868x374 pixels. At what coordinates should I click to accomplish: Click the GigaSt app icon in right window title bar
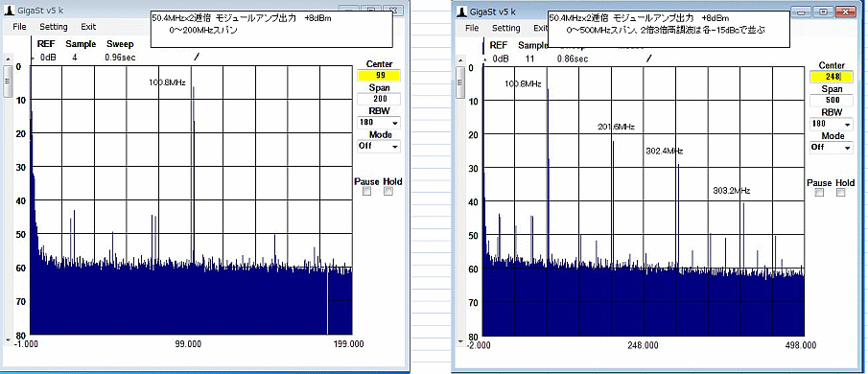[460, 12]
